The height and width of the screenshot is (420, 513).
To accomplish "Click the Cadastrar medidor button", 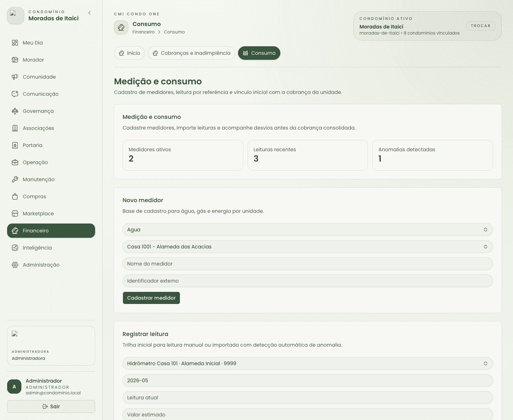I will click(151, 298).
